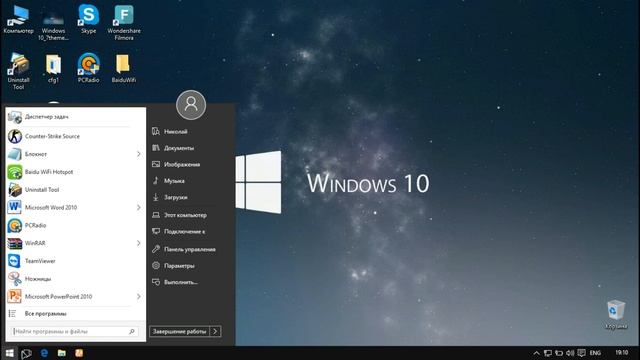Open network icon in system tray

(x=548, y=353)
